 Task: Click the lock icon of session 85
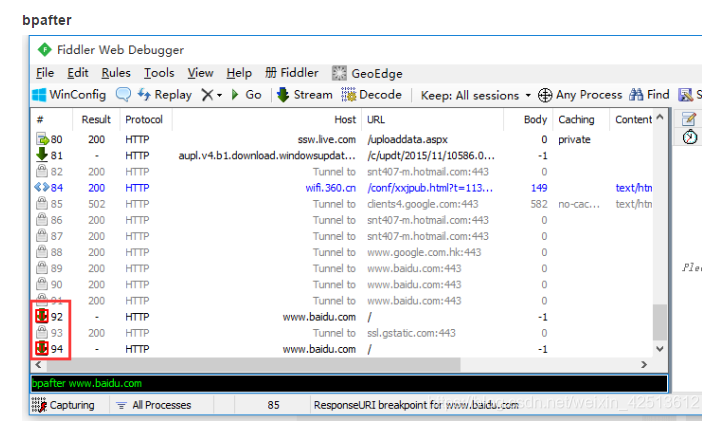pos(42,203)
